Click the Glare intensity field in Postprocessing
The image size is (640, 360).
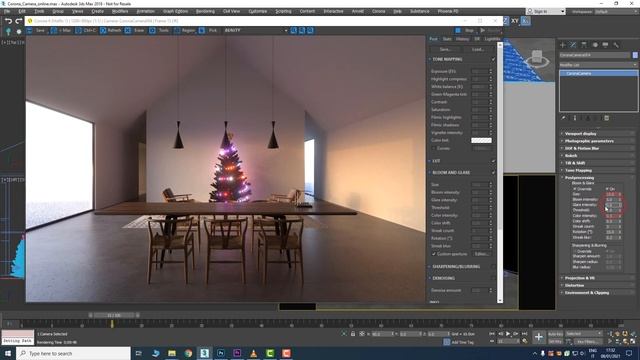(613, 205)
